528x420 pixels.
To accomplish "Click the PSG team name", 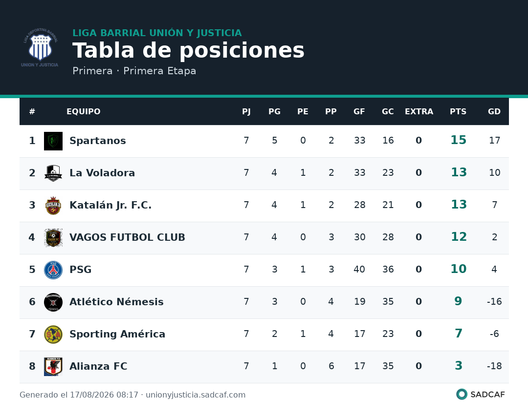I will (x=81, y=270).
